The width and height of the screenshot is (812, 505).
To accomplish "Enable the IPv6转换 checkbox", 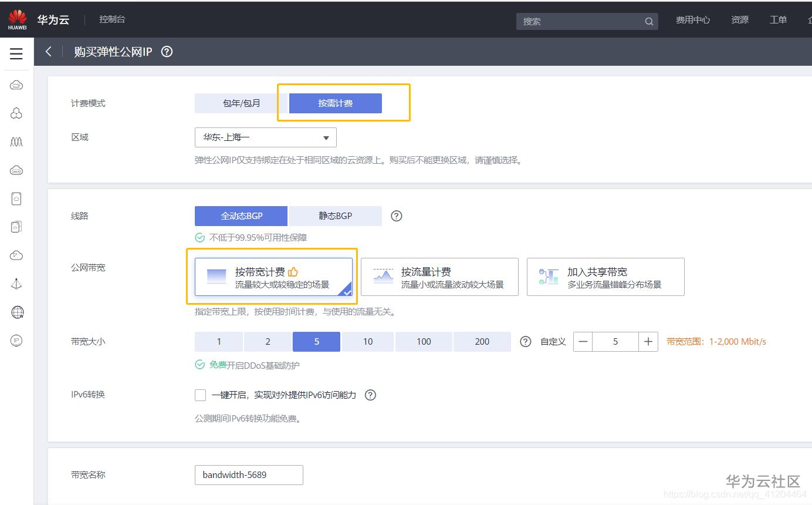I will [201, 395].
